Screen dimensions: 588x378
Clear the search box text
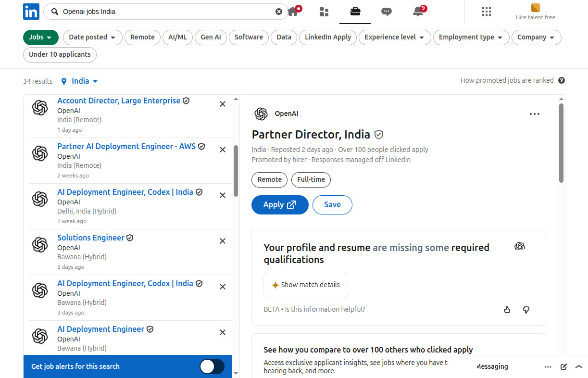(x=279, y=12)
